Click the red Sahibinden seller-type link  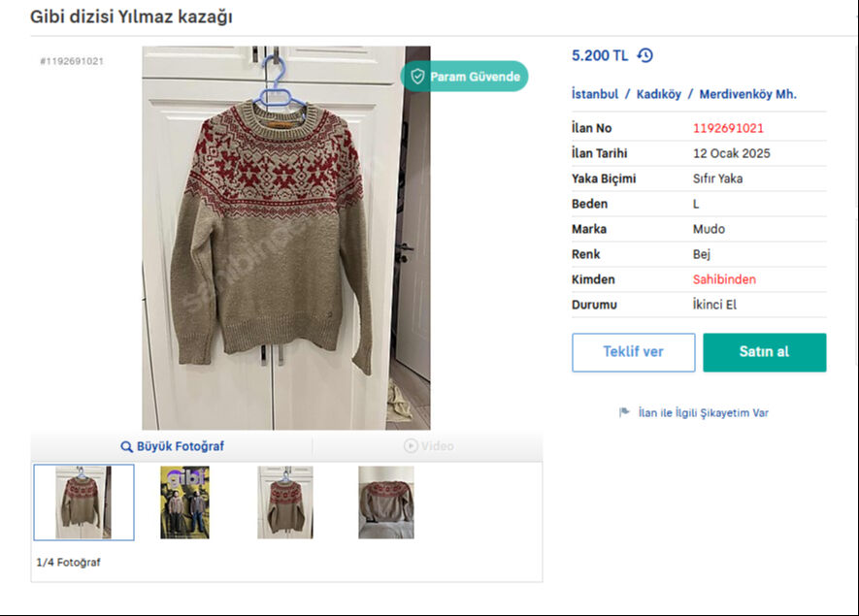tap(724, 279)
